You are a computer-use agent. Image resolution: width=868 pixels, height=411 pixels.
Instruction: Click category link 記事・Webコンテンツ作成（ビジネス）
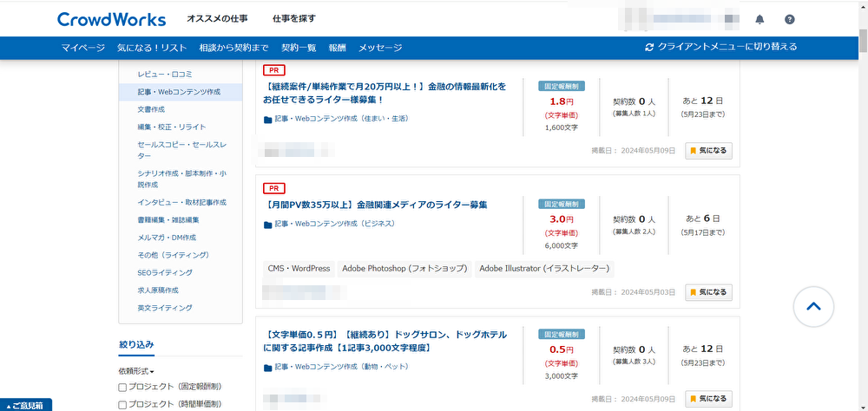click(334, 224)
